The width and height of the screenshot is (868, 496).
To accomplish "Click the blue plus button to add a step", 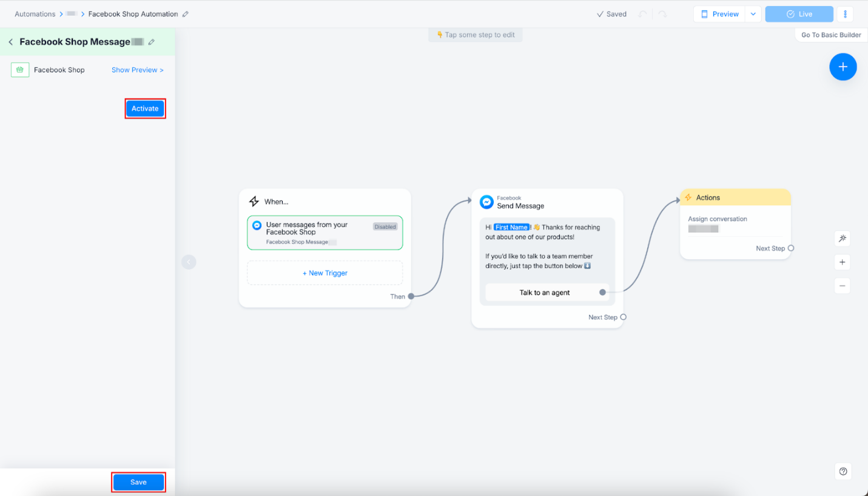I will click(x=843, y=67).
